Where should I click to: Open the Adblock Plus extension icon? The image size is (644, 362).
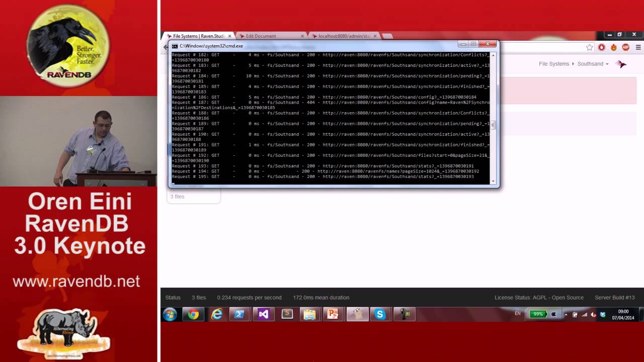pos(626,47)
